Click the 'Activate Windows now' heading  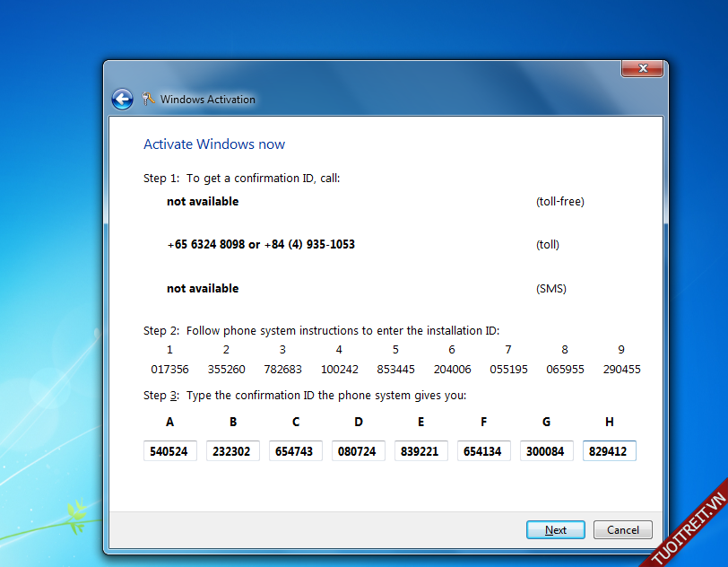click(214, 144)
